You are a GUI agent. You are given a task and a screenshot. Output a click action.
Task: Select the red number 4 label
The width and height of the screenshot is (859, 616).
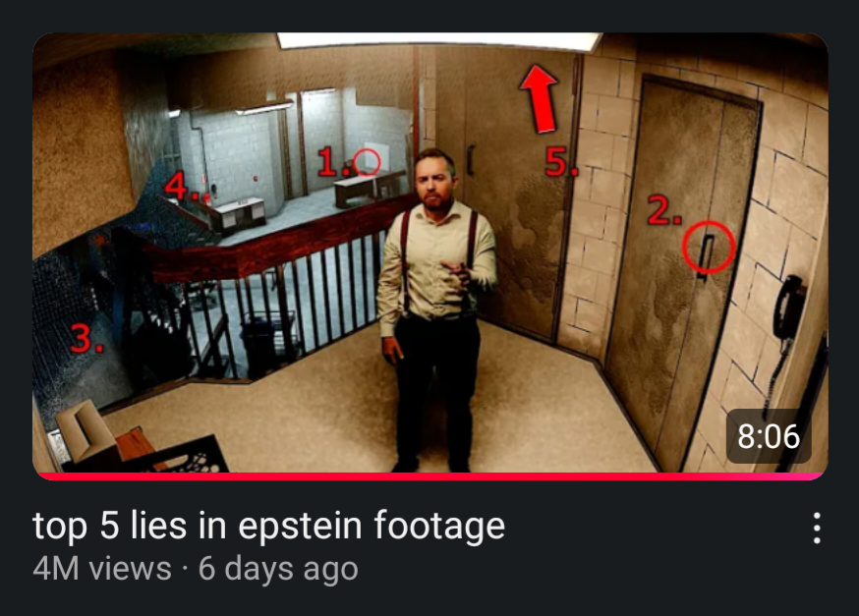181,186
